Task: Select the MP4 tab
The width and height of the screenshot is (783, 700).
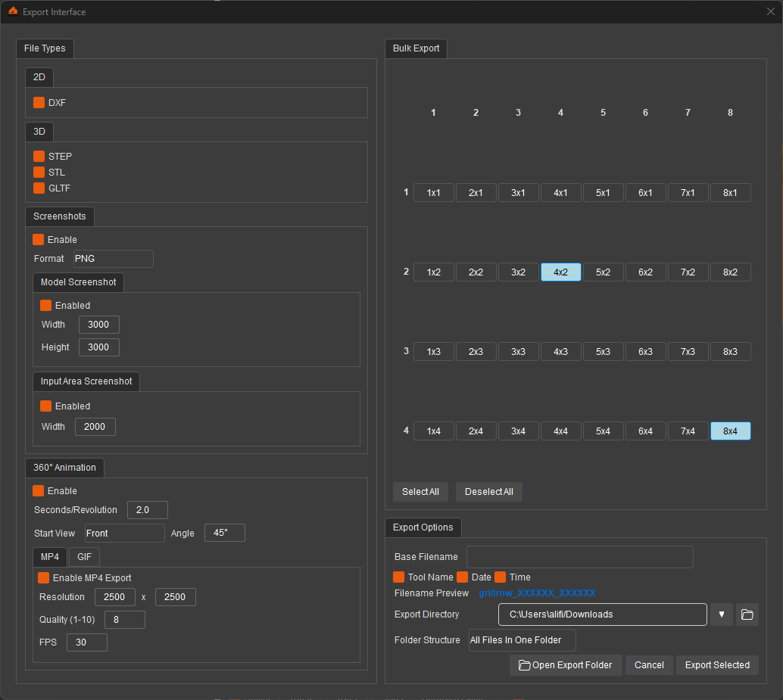Action: pos(49,557)
